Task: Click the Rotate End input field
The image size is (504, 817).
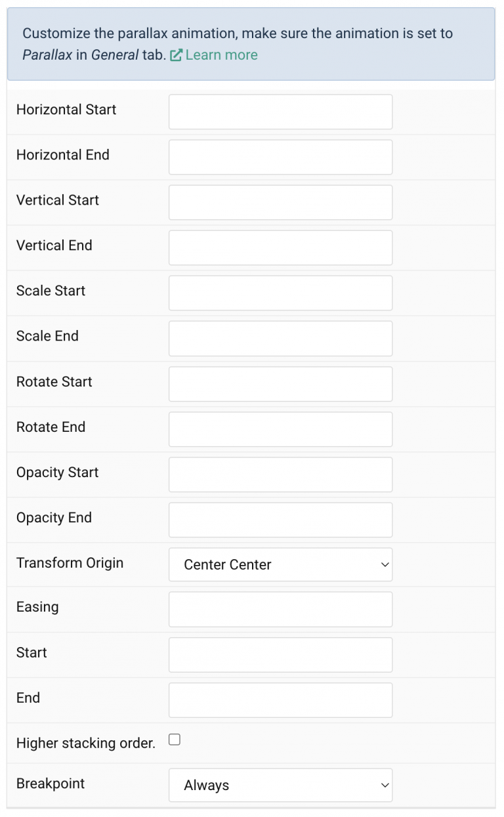Action: tap(280, 429)
